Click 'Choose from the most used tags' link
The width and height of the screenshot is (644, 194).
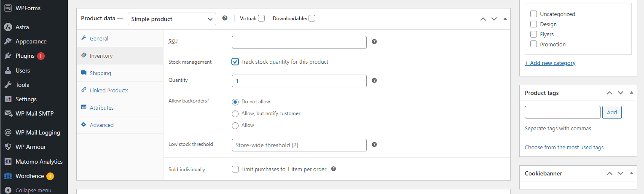click(564, 147)
